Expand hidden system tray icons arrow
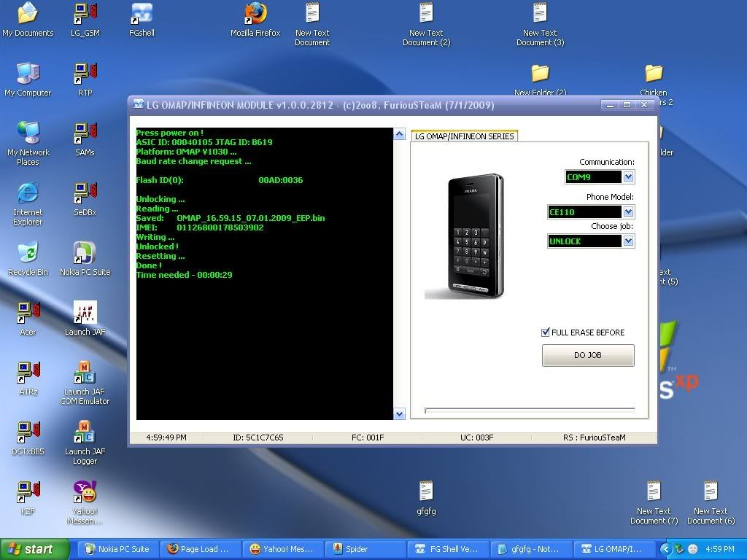This screenshot has height=560, width=747. tap(665, 549)
